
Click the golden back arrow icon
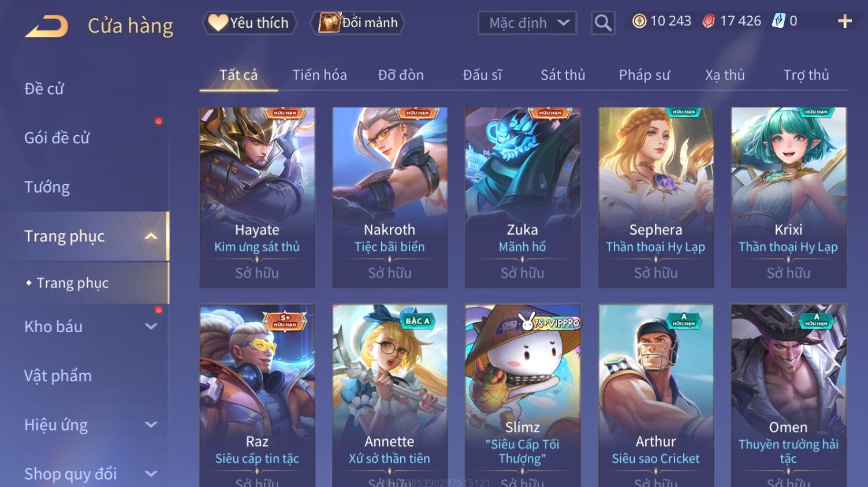click(47, 26)
